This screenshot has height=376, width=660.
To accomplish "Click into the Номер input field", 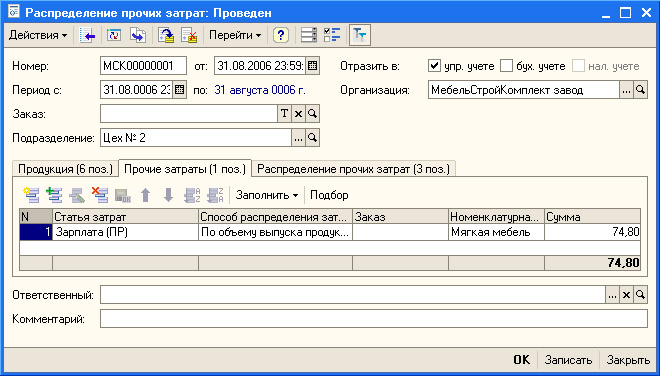I will pyautogui.click(x=143, y=66).
